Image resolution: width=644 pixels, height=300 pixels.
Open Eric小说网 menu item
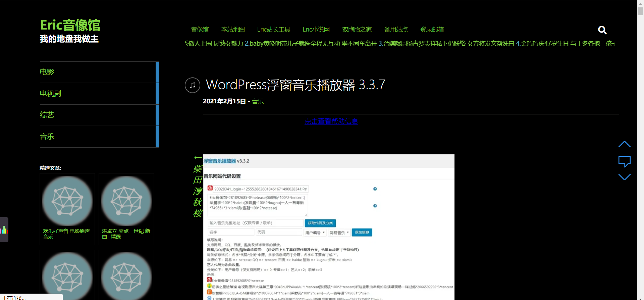pos(316,30)
